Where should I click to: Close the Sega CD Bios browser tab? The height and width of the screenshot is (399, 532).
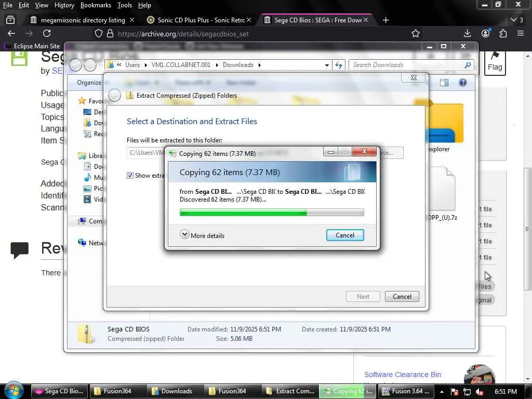click(366, 20)
